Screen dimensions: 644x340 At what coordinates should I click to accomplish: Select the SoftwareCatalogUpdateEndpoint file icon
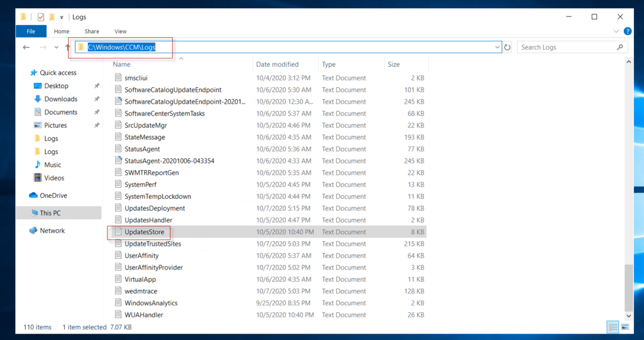pyautogui.click(x=118, y=89)
